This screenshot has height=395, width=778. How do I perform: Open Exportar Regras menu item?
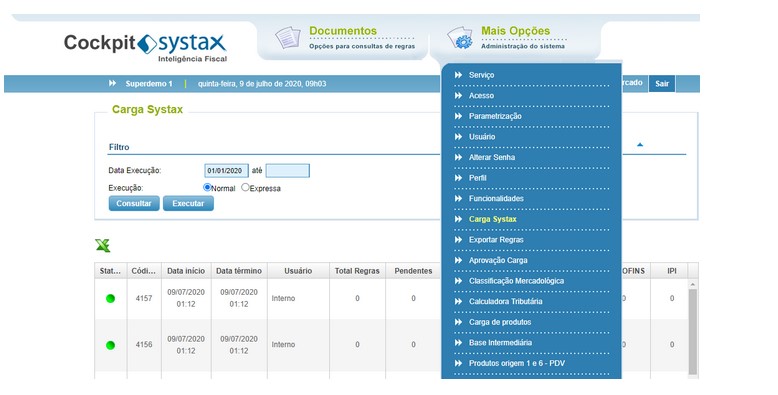pyautogui.click(x=496, y=240)
